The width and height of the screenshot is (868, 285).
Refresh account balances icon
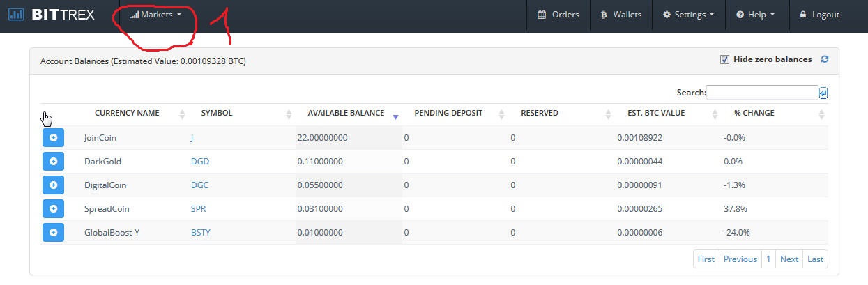click(x=825, y=59)
